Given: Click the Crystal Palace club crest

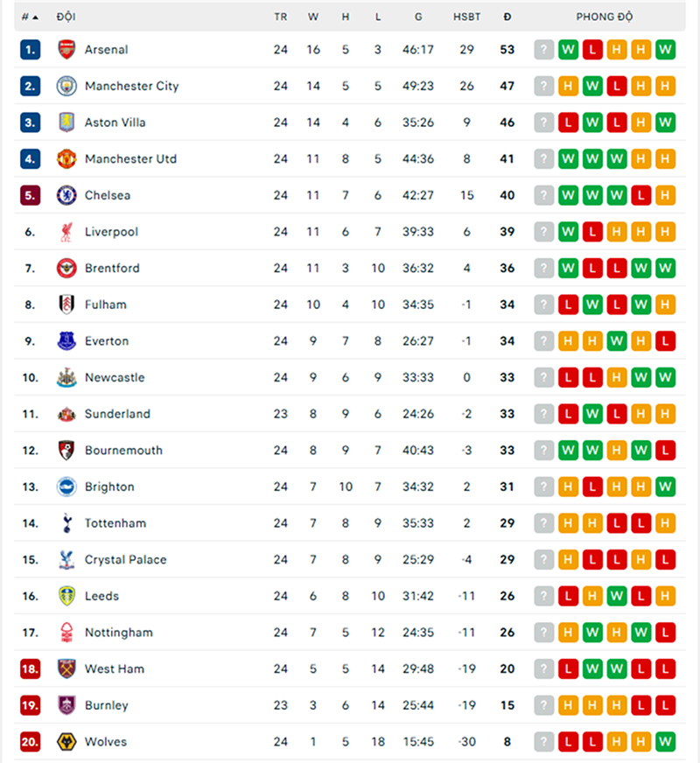Looking at the screenshot, I should (x=66, y=560).
